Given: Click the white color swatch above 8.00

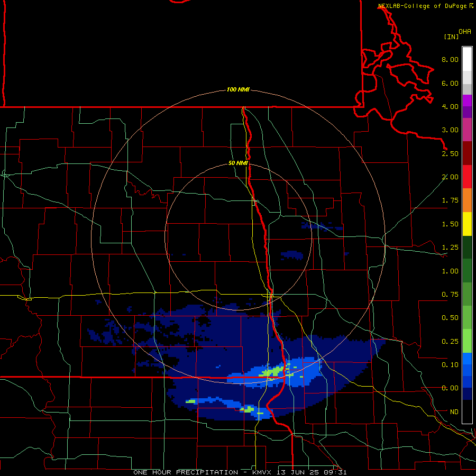Looking at the screenshot, I should pyautogui.click(x=467, y=59).
